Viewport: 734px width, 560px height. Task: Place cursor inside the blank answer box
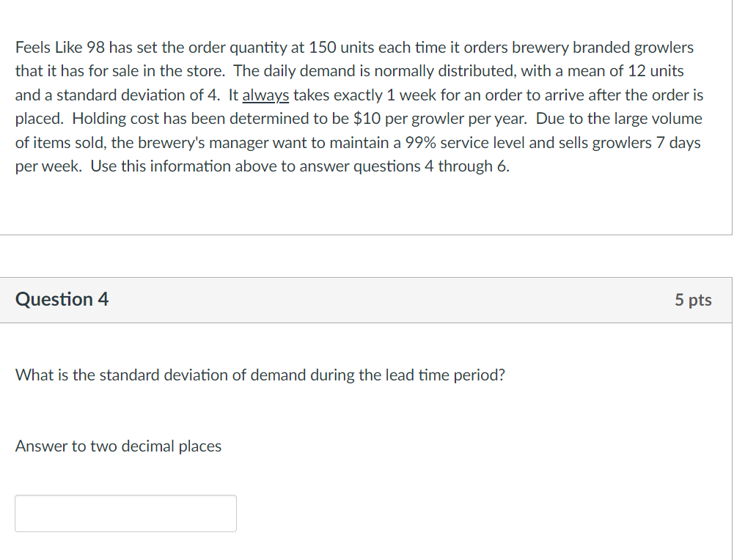125,513
